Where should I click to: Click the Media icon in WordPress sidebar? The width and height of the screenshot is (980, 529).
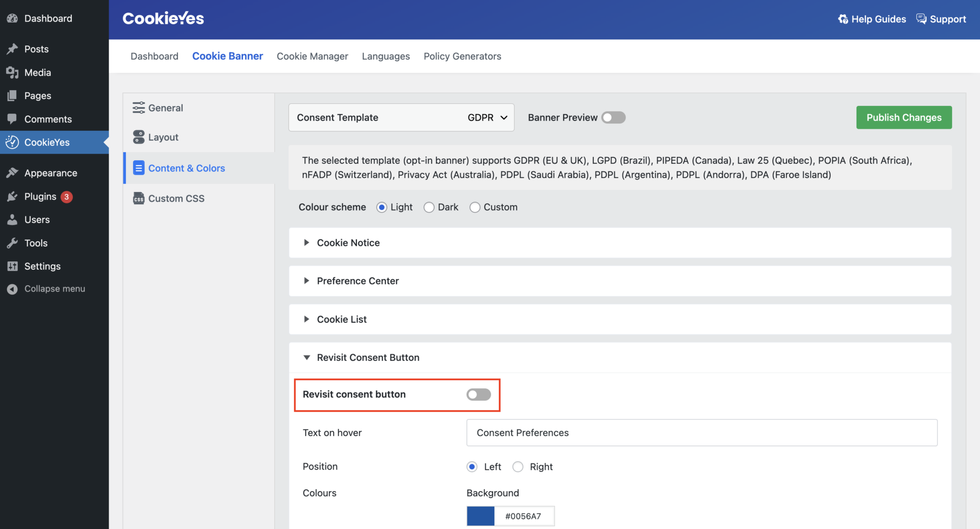(x=12, y=72)
